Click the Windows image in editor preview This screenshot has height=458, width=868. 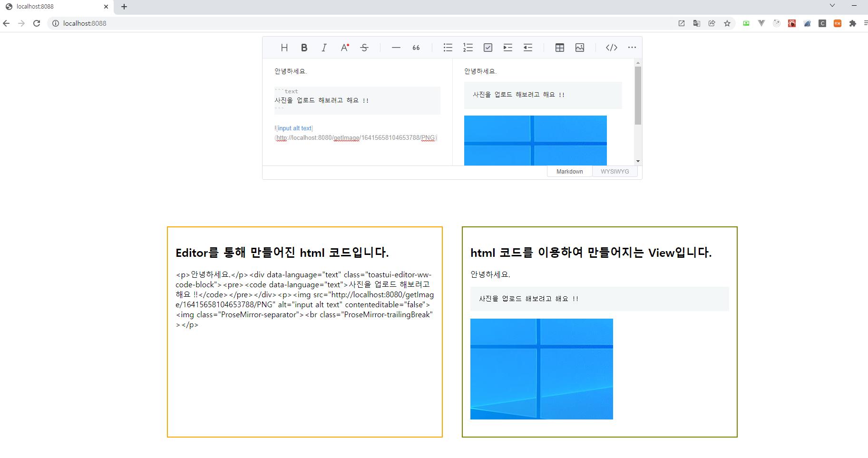[x=535, y=140]
